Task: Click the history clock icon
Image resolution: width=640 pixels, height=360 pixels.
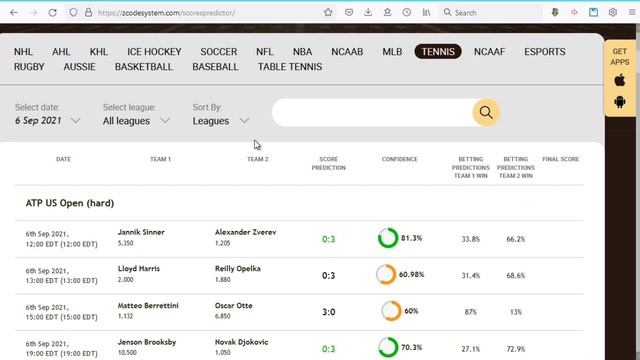Action: point(407,12)
